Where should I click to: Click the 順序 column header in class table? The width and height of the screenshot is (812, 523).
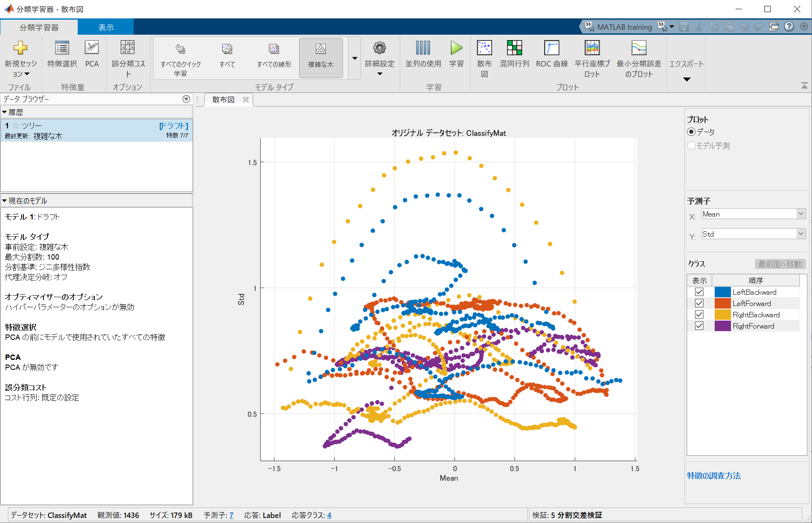pyautogui.click(x=756, y=281)
